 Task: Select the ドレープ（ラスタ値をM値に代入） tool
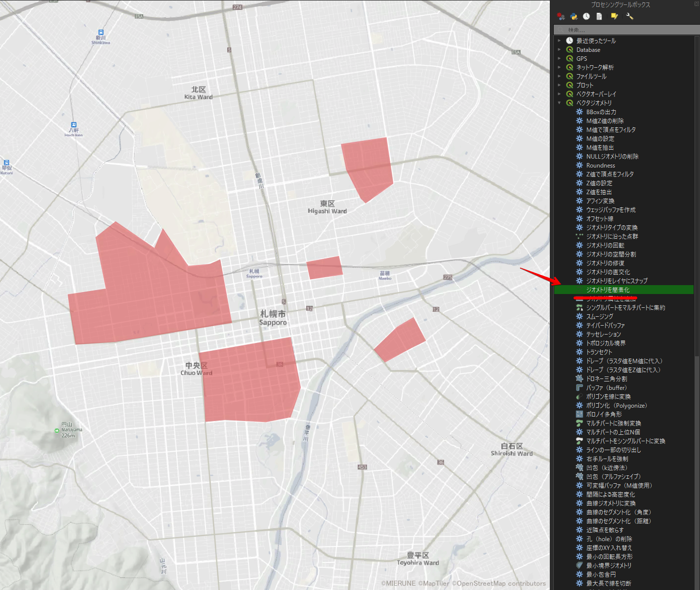(x=624, y=361)
